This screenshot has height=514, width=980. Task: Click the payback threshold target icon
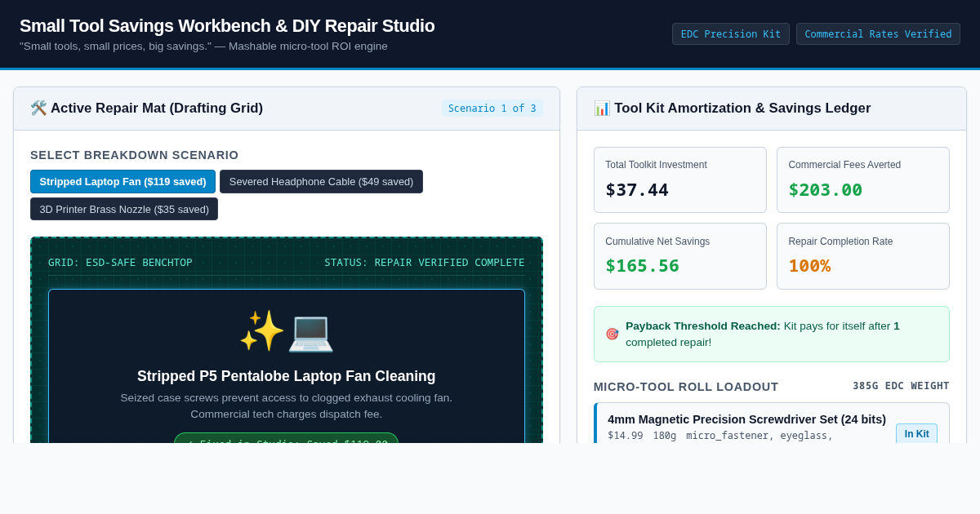pos(612,335)
